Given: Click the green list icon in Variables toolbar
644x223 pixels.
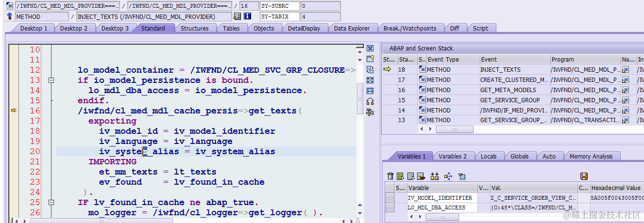Looking at the screenshot, I should coord(400,176).
